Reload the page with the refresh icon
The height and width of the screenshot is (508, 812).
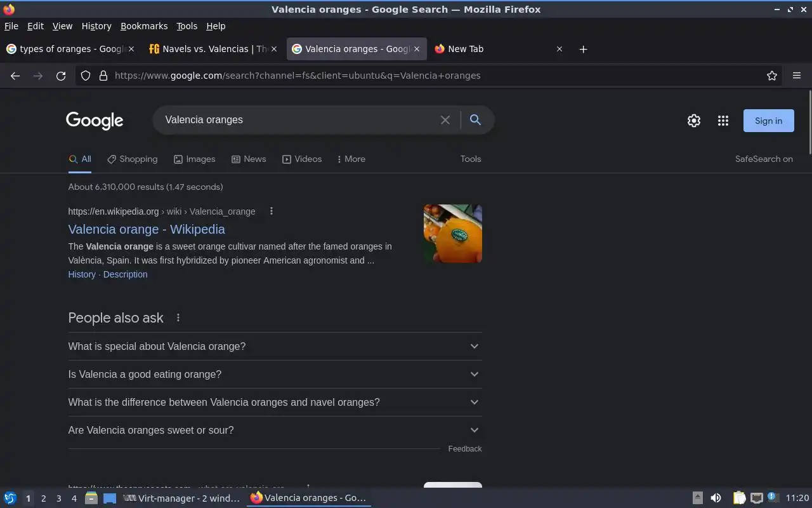(61, 76)
